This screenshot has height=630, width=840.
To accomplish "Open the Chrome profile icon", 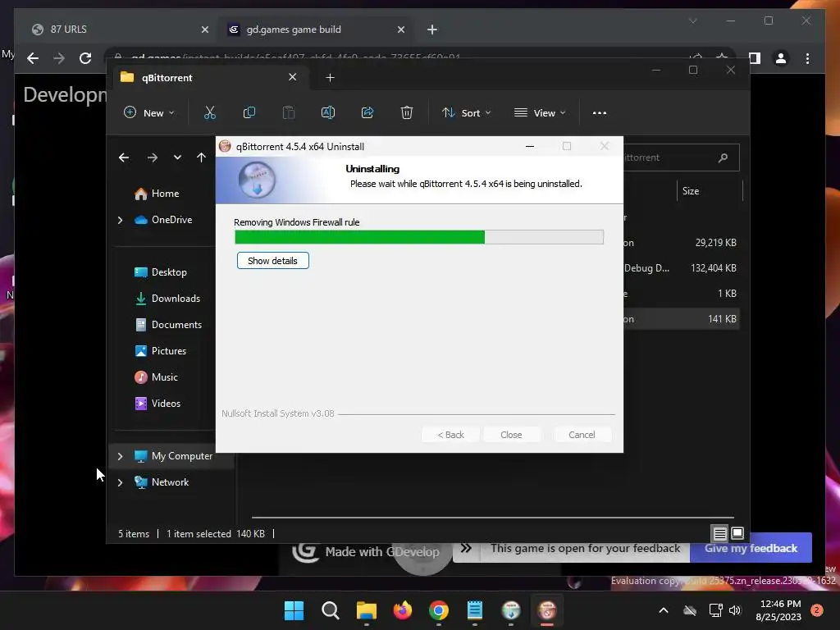I will click(x=781, y=58).
